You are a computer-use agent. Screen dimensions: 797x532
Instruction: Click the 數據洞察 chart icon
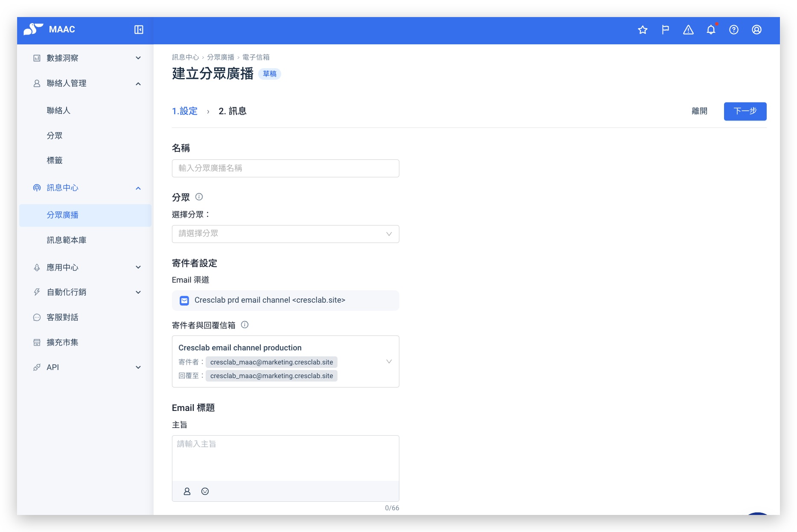(37, 58)
